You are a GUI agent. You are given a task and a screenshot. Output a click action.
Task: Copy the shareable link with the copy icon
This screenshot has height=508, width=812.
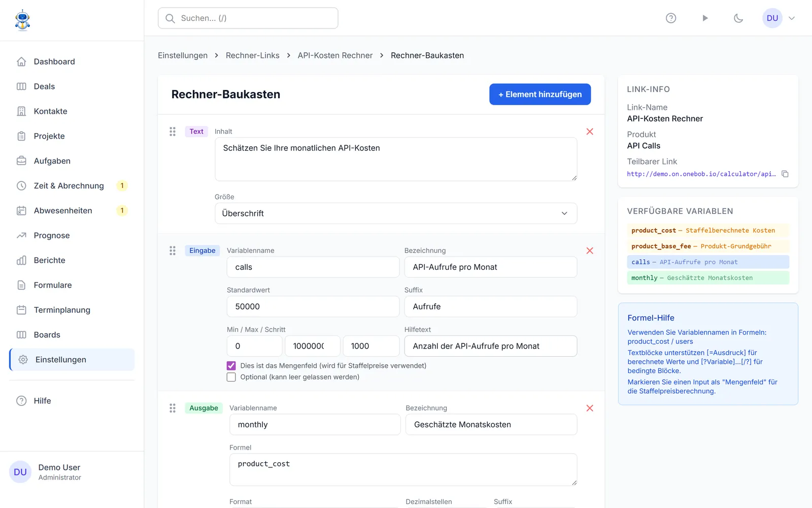[785, 174]
